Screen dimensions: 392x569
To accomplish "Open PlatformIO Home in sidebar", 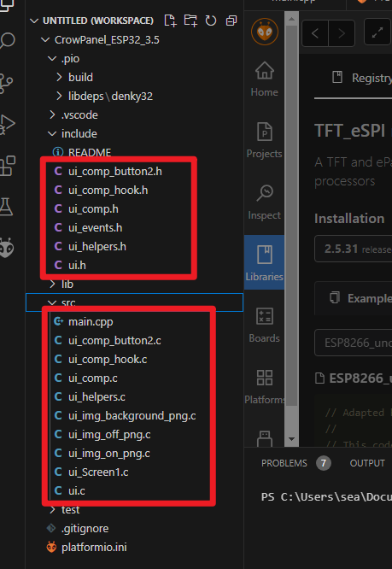I will coord(265,79).
